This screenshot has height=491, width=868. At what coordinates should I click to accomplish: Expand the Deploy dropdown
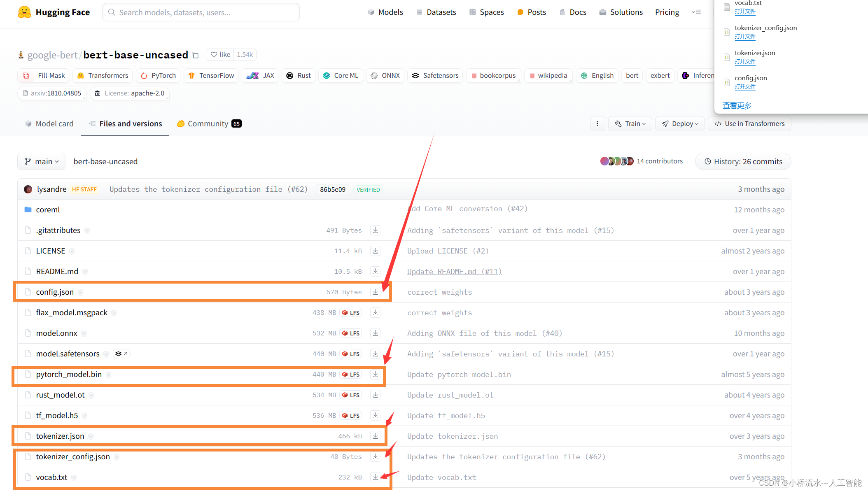point(679,123)
